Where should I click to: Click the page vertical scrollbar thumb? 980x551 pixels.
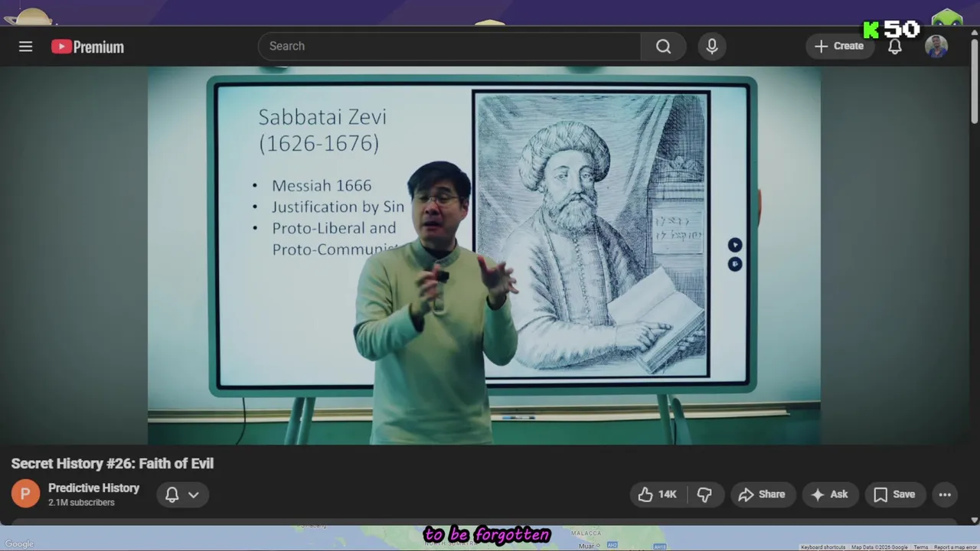pyautogui.click(x=974, y=80)
